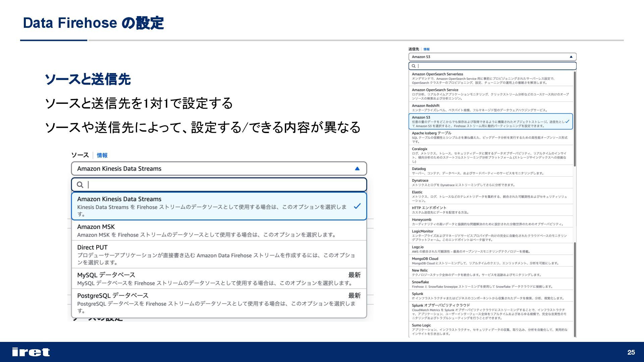The image size is (644, 362).
Task: Select Amazon Redshift as destination
Action: pyautogui.click(x=490, y=108)
